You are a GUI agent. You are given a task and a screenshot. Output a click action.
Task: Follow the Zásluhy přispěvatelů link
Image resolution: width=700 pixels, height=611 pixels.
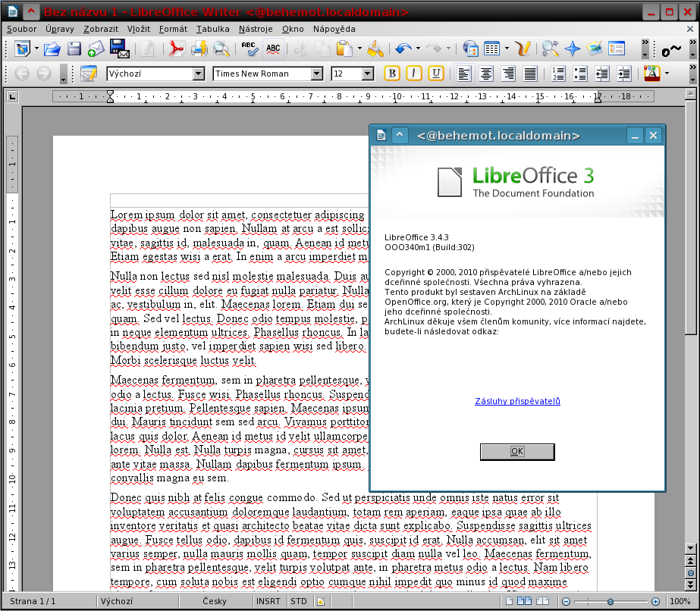tap(517, 401)
